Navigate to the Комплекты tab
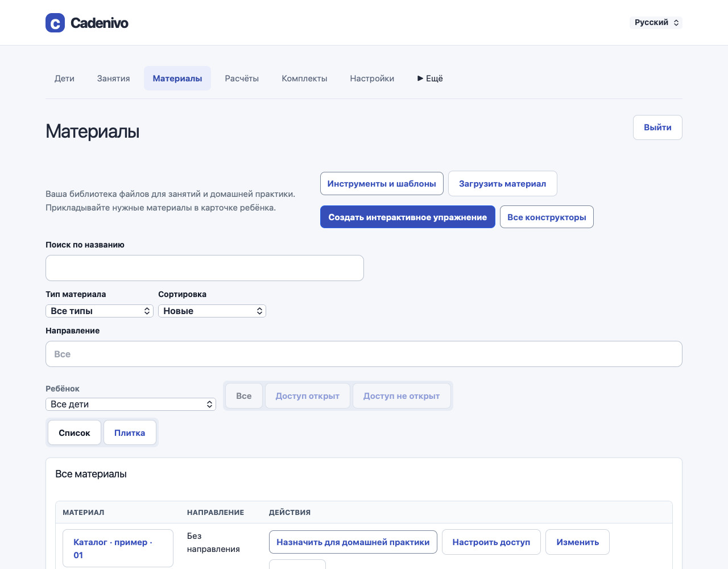Screen dimensions: 728x569 [304, 79]
